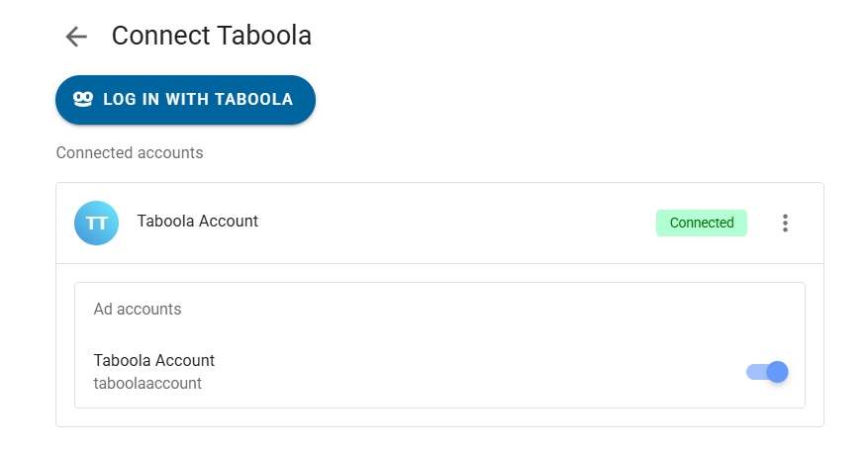Select the Taboola Account name beside TT avatar
Screen dimensions: 868x453
[x=197, y=222]
